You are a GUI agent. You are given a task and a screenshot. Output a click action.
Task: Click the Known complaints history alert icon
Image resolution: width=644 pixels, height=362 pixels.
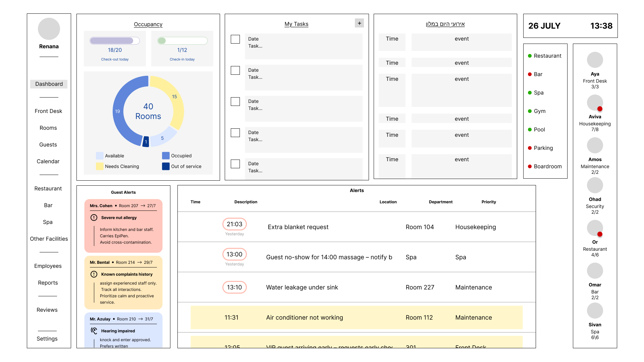pyautogui.click(x=94, y=274)
